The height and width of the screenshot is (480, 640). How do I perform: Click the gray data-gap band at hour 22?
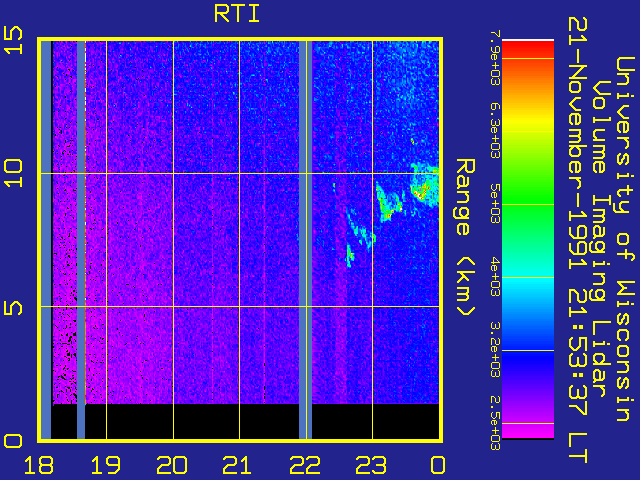pos(305,240)
